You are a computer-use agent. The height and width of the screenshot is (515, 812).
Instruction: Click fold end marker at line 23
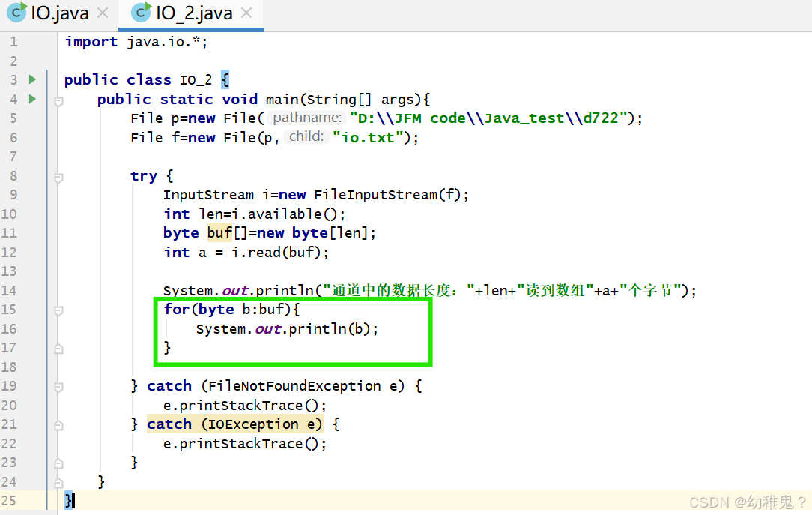[x=58, y=463]
